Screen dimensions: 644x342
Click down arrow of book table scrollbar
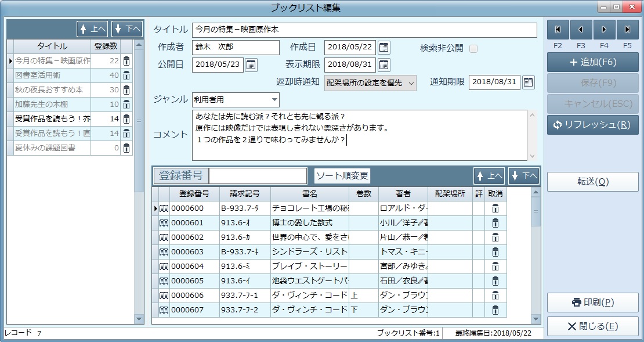536,319
